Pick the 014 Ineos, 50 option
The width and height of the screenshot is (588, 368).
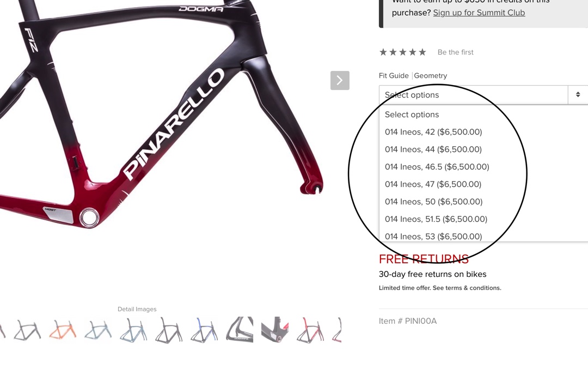point(433,202)
